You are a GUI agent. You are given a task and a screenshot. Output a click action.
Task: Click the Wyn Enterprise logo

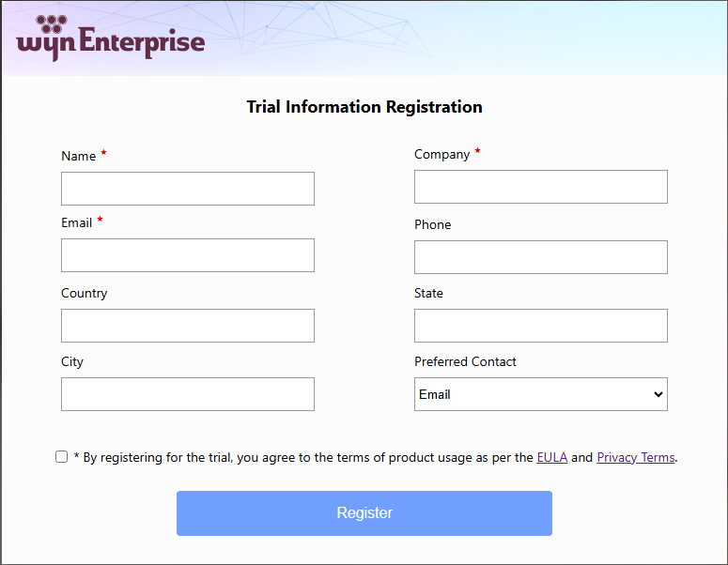pyautogui.click(x=111, y=39)
